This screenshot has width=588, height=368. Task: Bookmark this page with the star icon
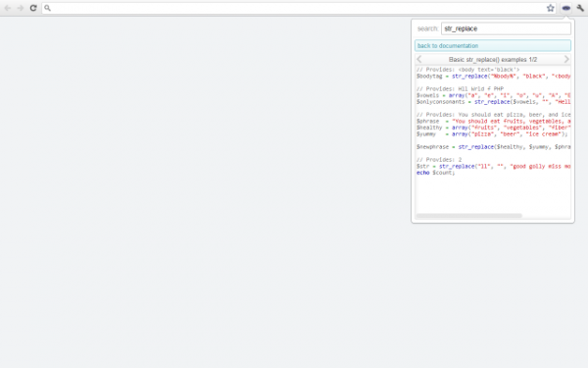tap(550, 8)
